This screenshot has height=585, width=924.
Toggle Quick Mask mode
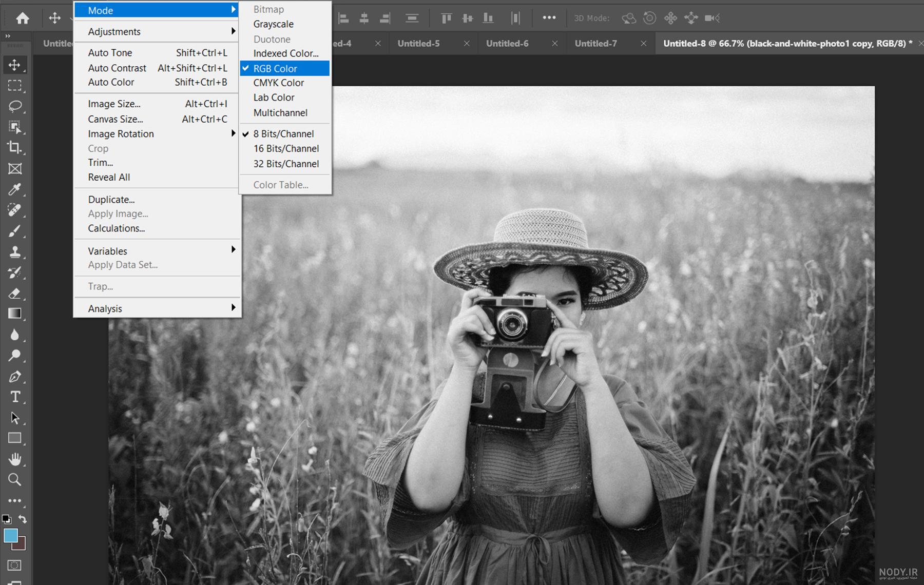(x=14, y=565)
